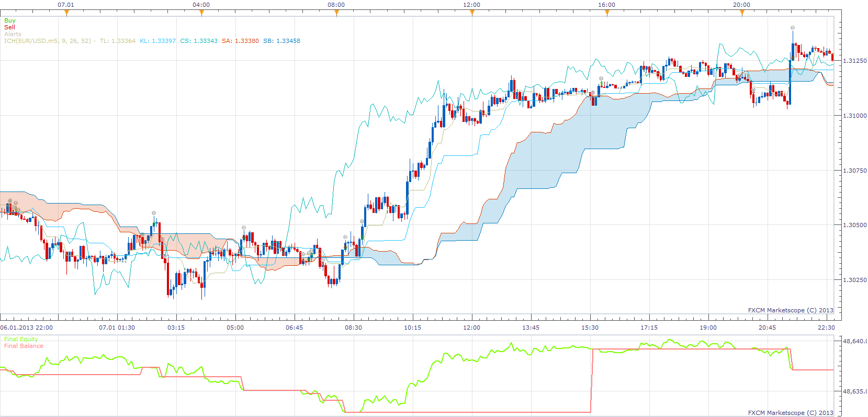Click the green Buy legend label

[x=10, y=20]
